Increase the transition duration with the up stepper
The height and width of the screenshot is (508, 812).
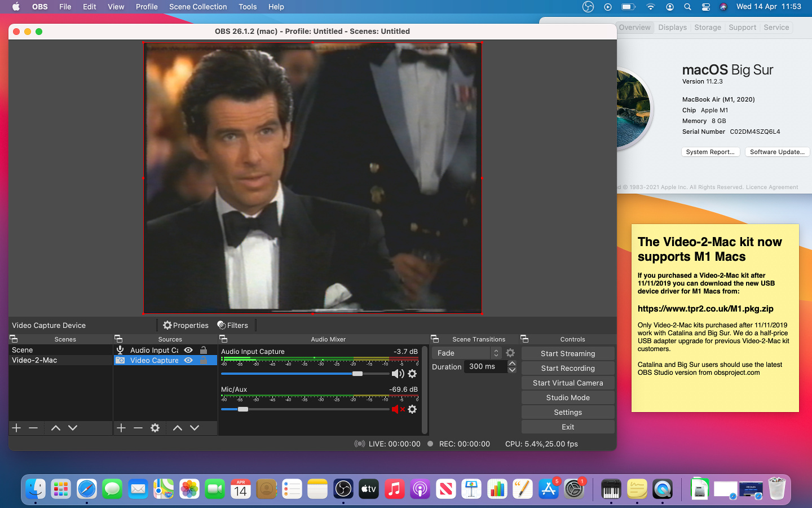[x=512, y=363]
